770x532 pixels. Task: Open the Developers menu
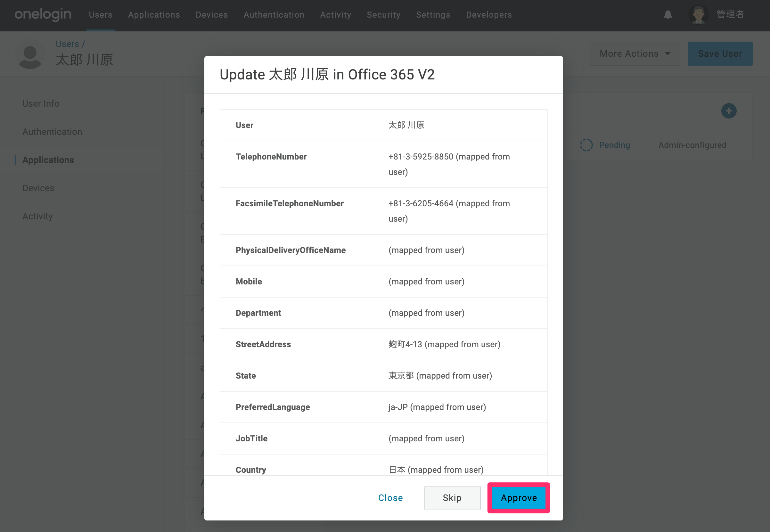pos(489,15)
